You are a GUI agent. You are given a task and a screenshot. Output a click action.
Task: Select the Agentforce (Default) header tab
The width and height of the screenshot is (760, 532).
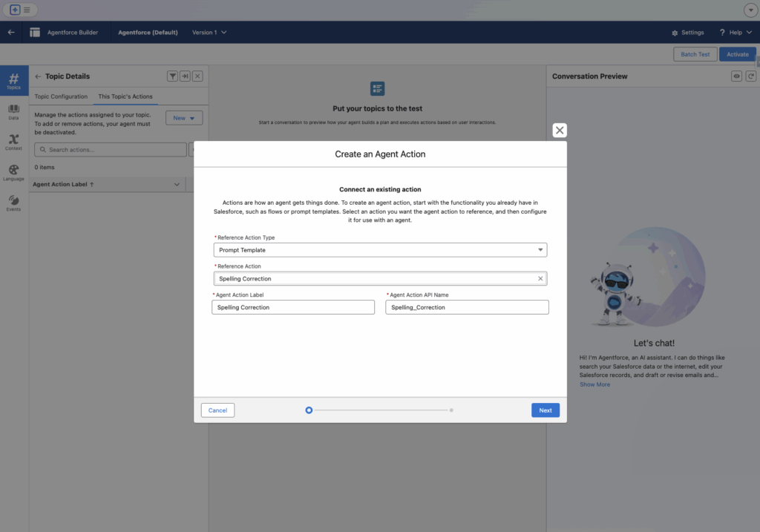148,33
